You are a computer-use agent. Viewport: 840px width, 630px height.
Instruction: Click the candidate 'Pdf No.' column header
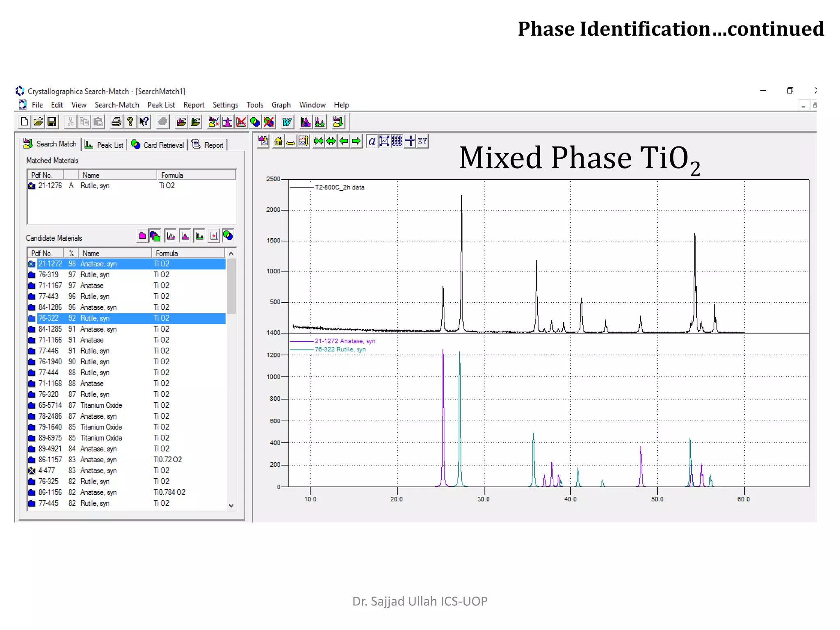(x=45, y=253)
